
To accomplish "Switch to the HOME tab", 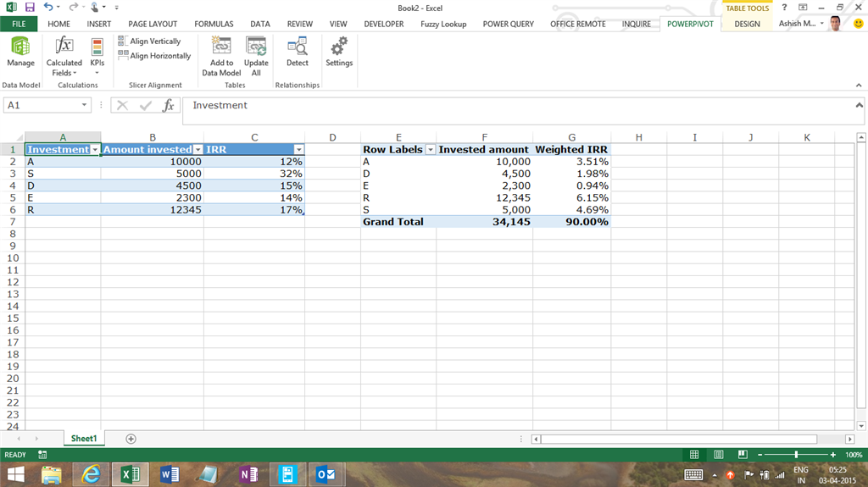I will pos(58,24).
